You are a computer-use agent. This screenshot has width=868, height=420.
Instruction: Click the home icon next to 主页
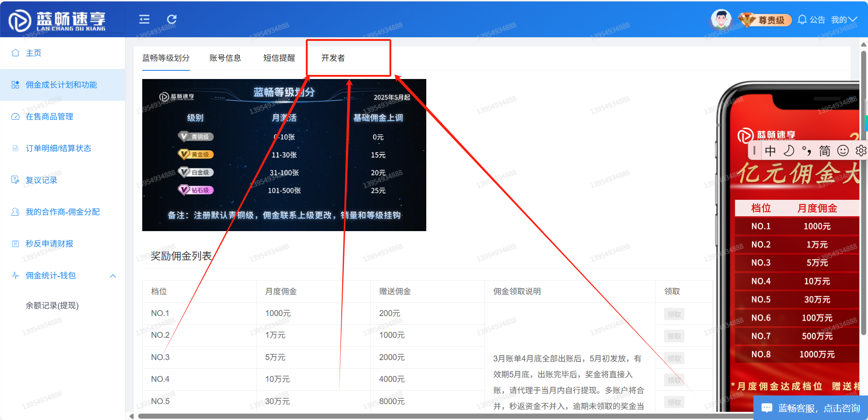(15, 53)
